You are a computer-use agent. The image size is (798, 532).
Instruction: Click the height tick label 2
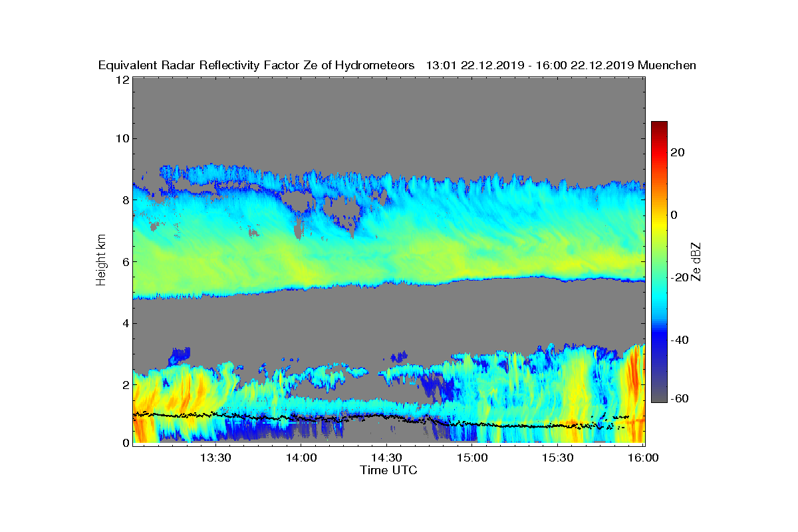click(125, 384)
